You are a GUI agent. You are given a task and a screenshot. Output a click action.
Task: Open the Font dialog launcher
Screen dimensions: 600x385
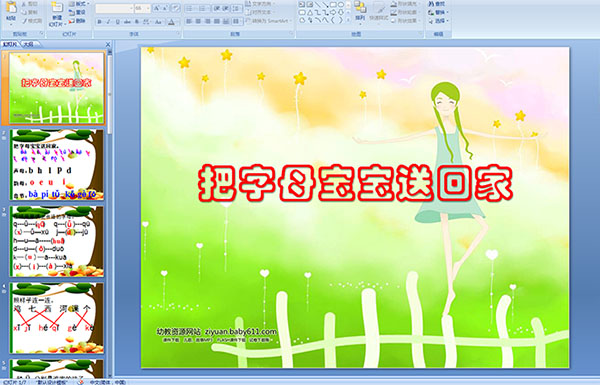click(178, 34)
